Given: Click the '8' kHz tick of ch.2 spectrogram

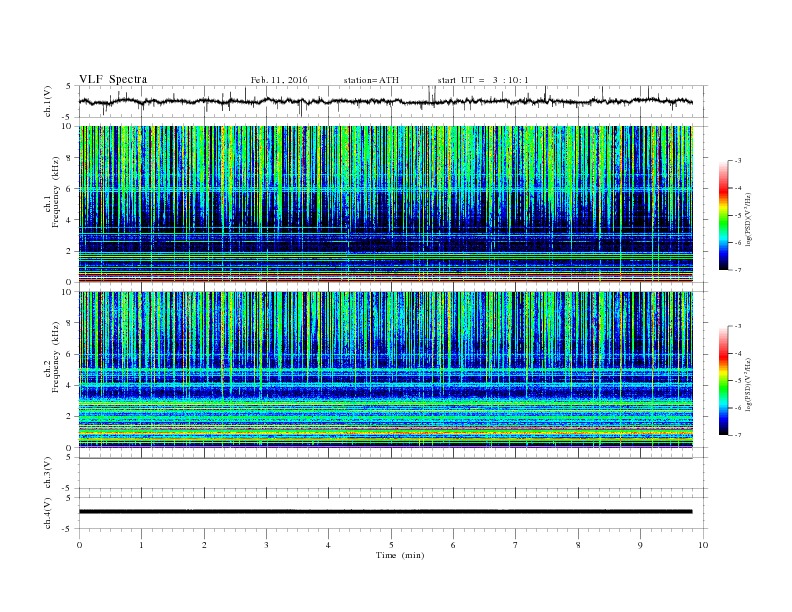Looking at the screenshot, I should point(70,323).
